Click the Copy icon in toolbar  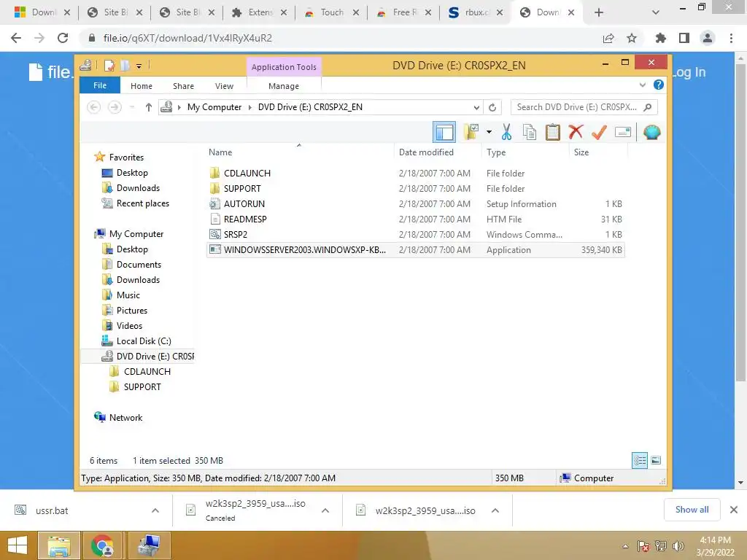coord(530,132)
